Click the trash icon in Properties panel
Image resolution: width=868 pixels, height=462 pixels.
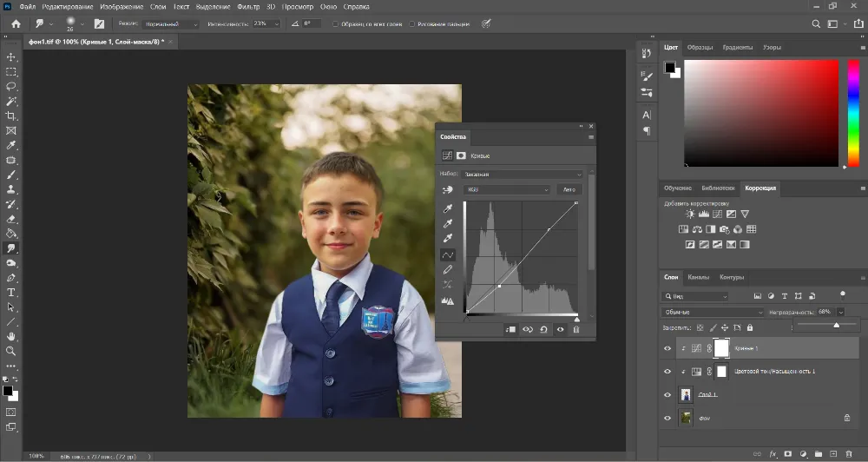(x=575, y=330)
